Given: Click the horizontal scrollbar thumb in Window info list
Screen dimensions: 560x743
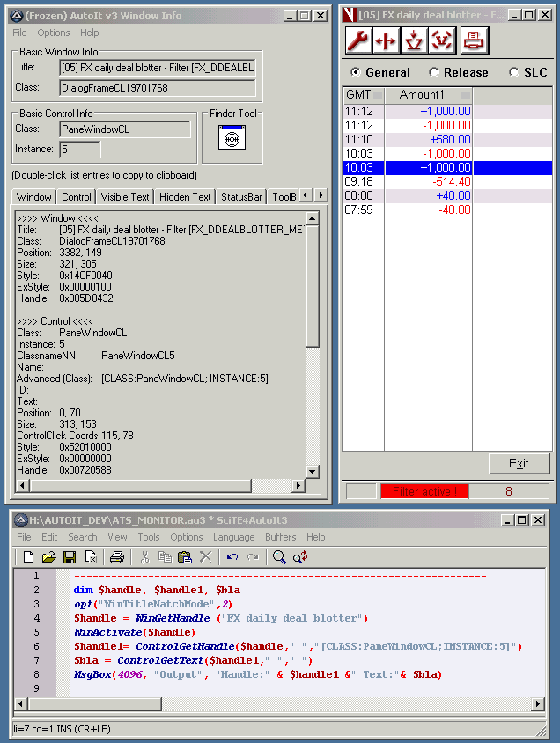Looking at the screenshot, I should (x=140, y=485).
